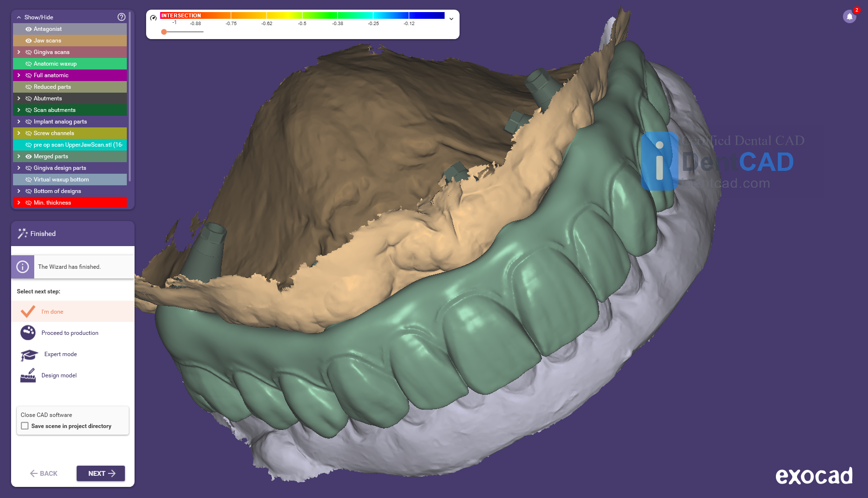Image resolution: width=868 pixels, height=498 pixels.
Task: Click the notification bell icon
Action: tap(850, 16)
